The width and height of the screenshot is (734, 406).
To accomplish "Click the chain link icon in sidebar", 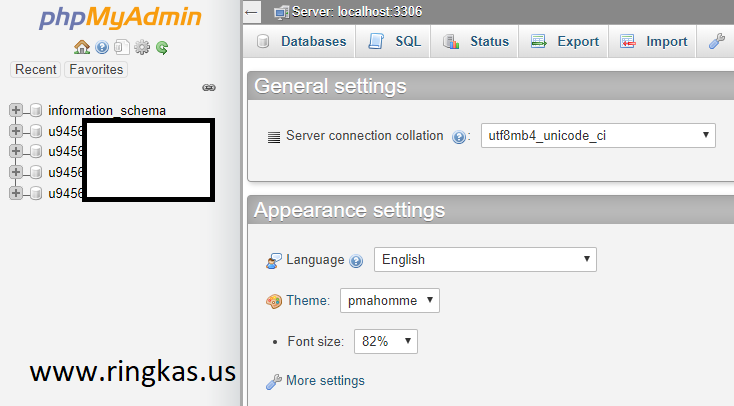I will pyautogui.click(x=209, y=88).
